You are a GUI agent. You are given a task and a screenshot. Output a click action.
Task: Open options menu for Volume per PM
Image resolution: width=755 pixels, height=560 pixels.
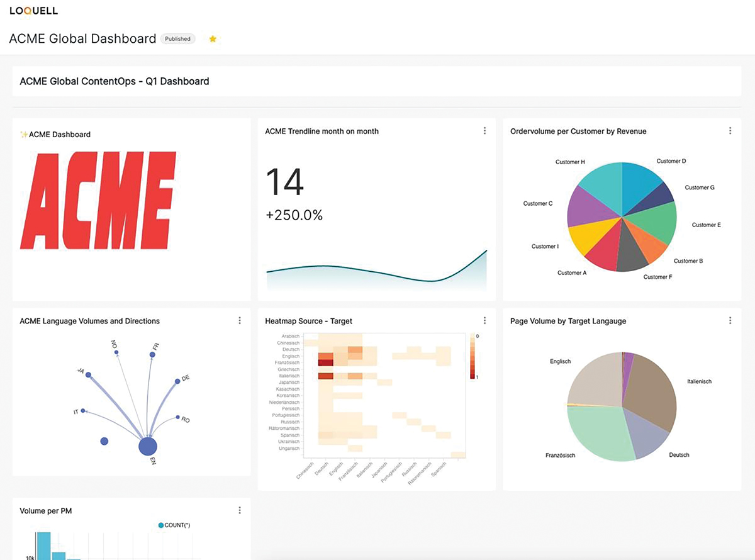(x=240, y=510)
